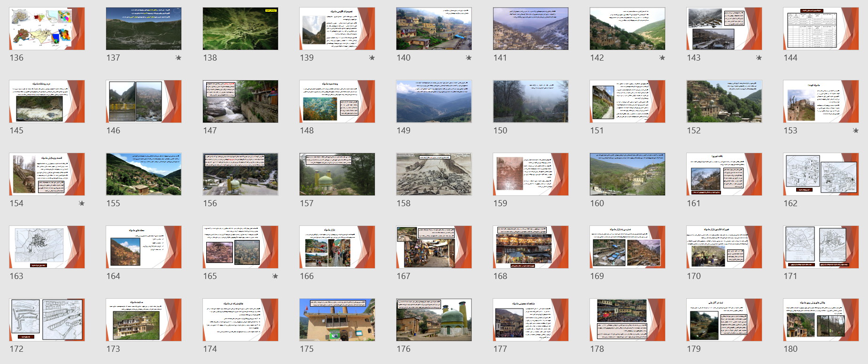
Task: Preview the transition star for slide 140
Action: click(468, 58)
